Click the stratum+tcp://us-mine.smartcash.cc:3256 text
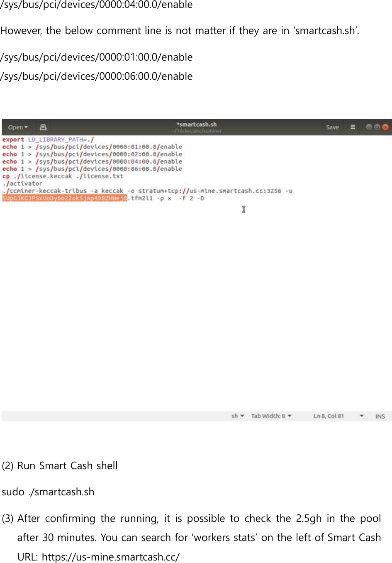 tap(210, 191)
